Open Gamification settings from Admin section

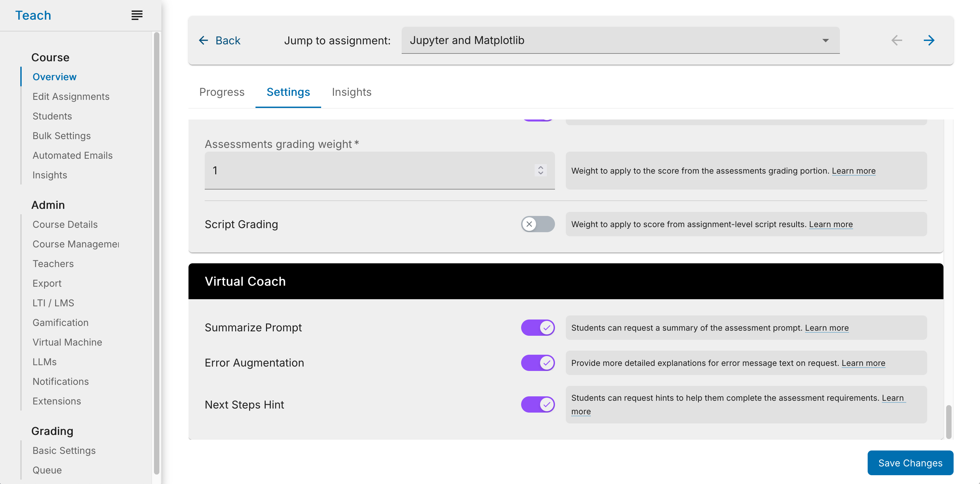[x=60, y=322]
